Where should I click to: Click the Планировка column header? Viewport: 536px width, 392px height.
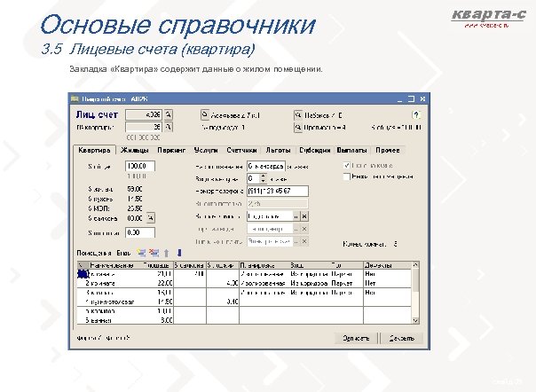pos(264,265)
